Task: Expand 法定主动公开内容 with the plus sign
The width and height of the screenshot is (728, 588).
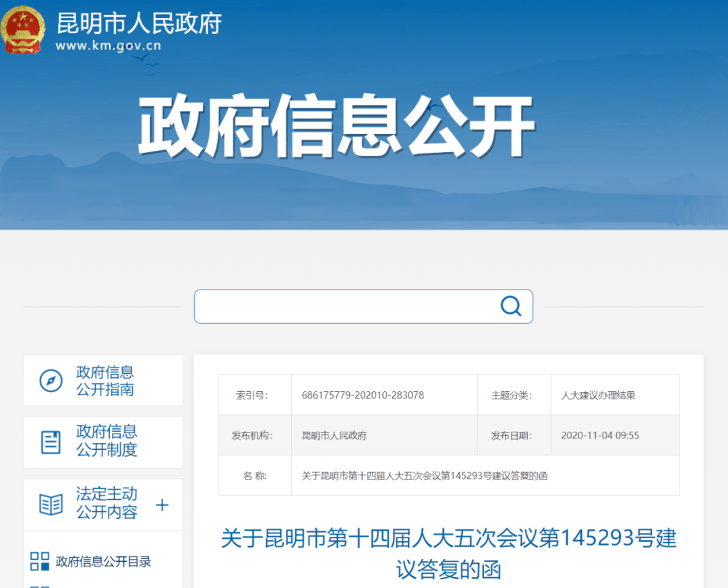Action: (162, 504)
